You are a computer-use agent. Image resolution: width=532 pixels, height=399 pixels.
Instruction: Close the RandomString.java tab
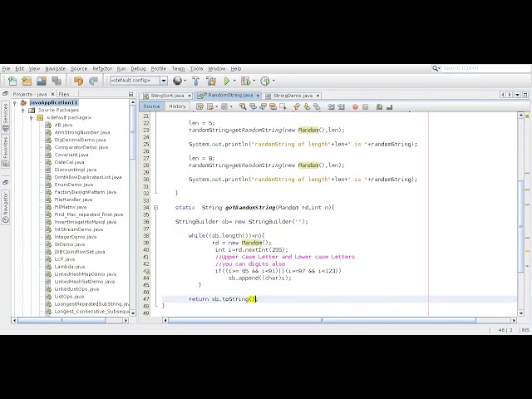258,96
